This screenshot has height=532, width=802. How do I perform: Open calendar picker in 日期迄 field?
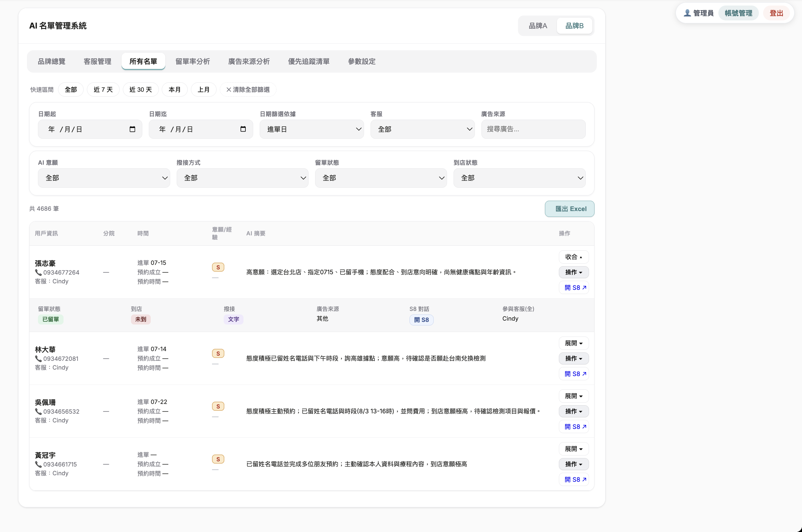coord(243,129)
